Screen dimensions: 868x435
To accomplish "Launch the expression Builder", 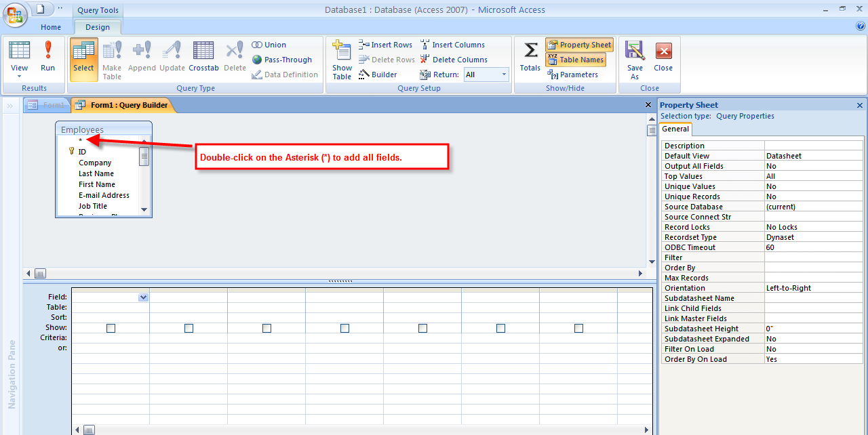I will (378, 75).
